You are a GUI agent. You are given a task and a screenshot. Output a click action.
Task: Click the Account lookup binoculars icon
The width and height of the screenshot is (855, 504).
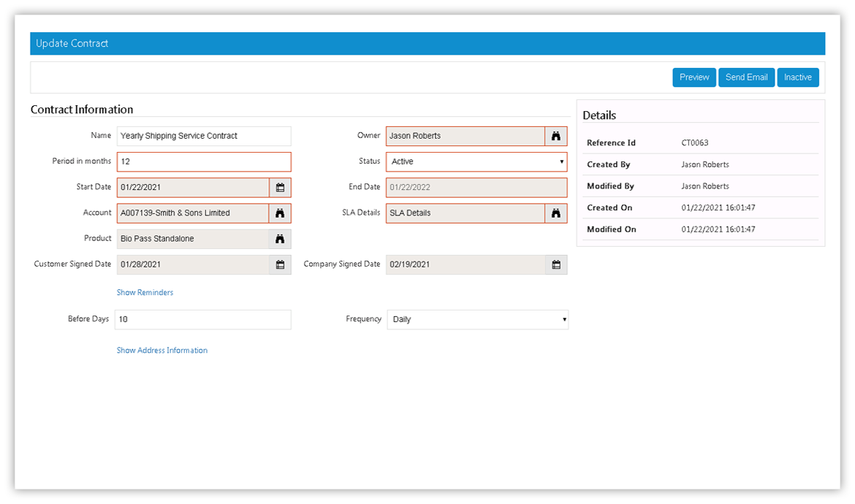(280, 213)
